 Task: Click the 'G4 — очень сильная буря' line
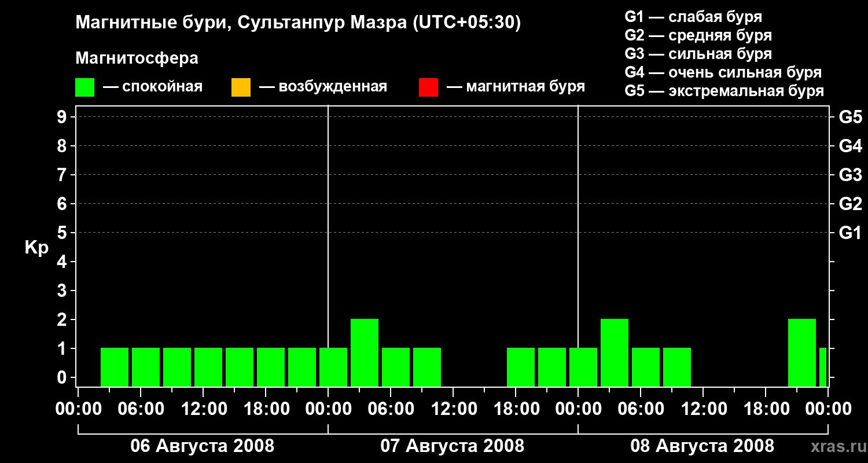[723, 72]
